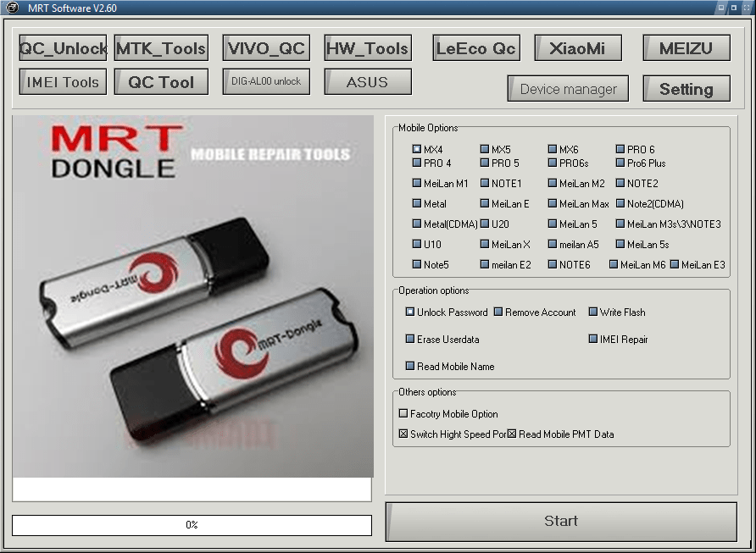Open Device manager

pos(568,88)
